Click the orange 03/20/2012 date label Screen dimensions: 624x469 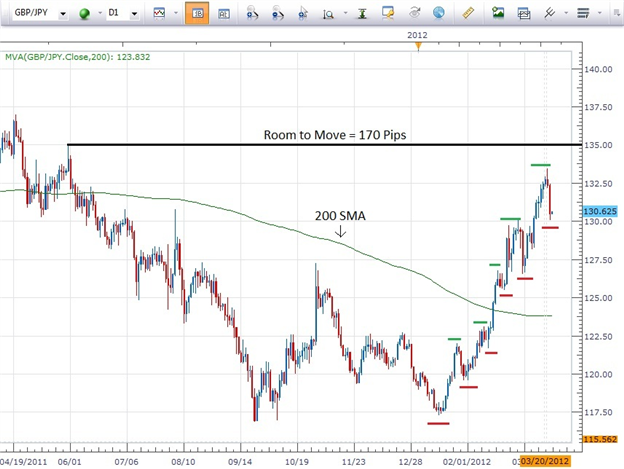(x=545, y=461)
